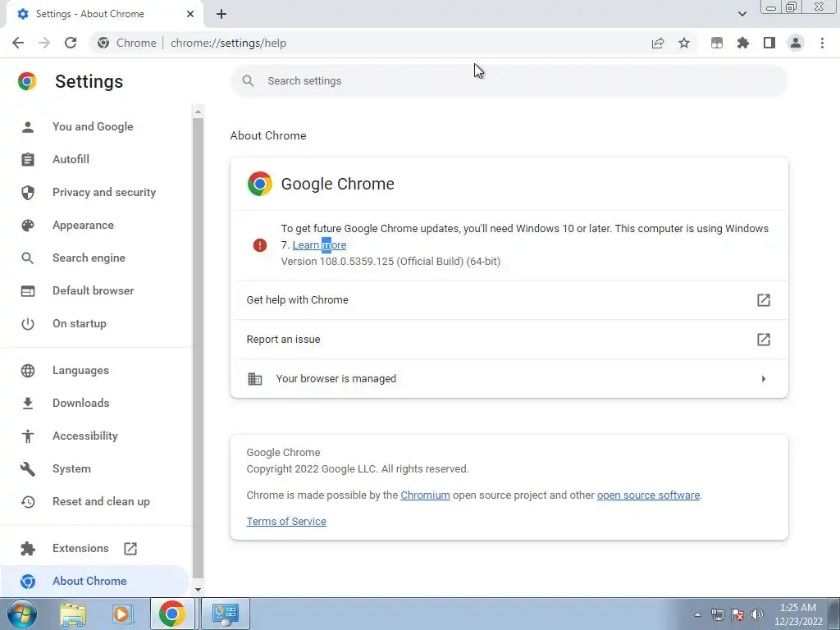Open the clock showing 1:25 AM
Screen dimensions: 840x630
[798, 614]
